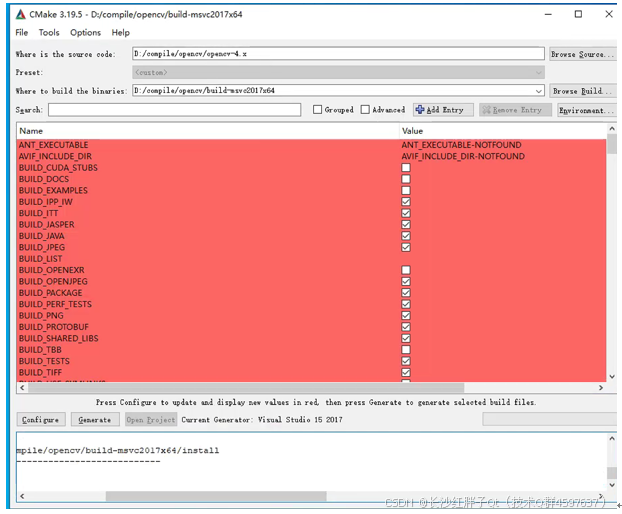The width and height of the screenshot is (622, 514).
Task: Click Browse Build button
Action: [x=582, y=91]
